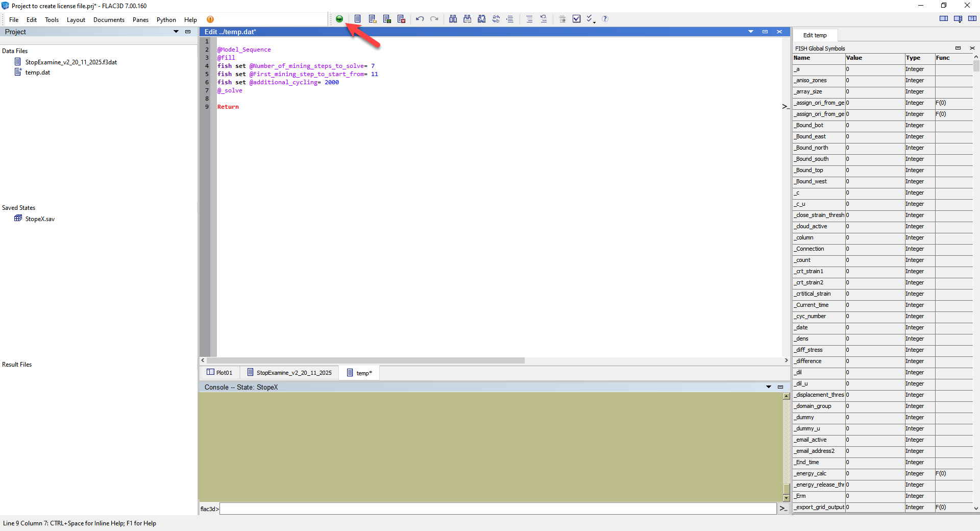Click the horizontal scrollbar of the editor
This screenshot has height=531, width=980.
pos(365,360)
